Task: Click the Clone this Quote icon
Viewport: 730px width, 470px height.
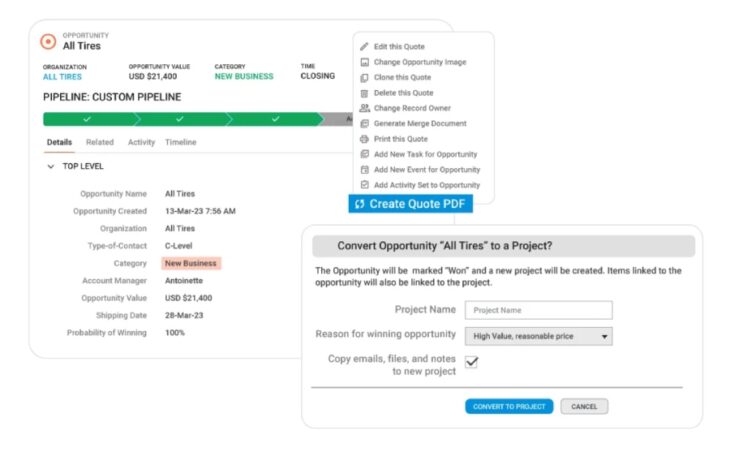Action: click(365, 77)
